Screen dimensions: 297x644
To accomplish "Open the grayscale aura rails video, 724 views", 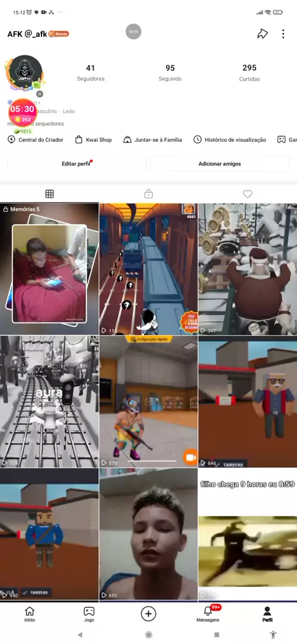I will (49, 402).
